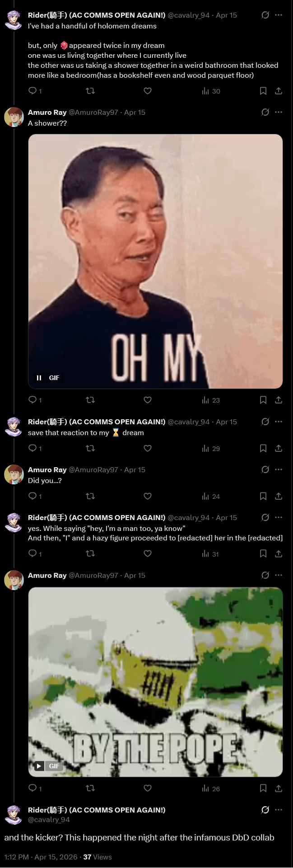Click Amuro Ray avatar beside 'Did you...?'
This screenshot has height=868, width=293.
click(14, 474)
